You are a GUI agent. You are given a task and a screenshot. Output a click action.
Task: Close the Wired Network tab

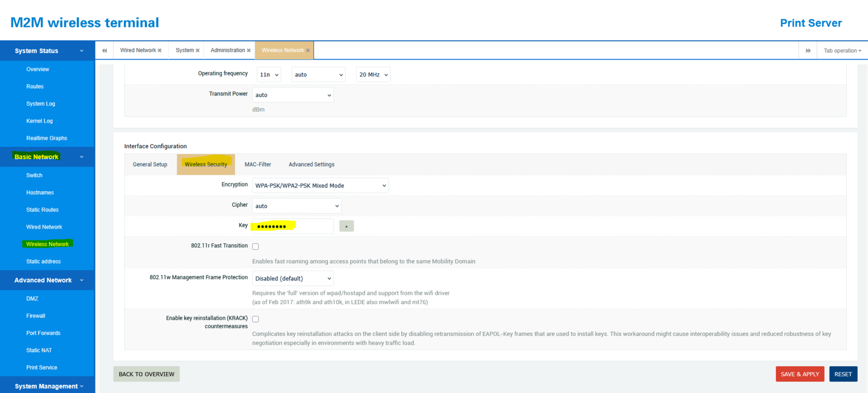click(159, 50)
